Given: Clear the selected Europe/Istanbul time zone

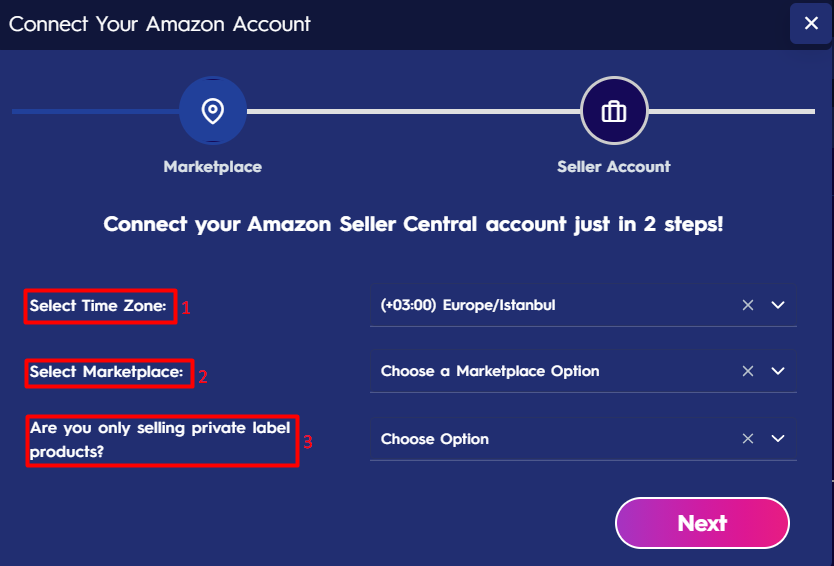Looking at the screenshot, I should click(x=748, y=305).
